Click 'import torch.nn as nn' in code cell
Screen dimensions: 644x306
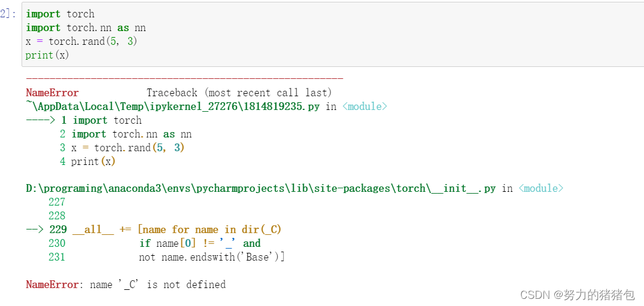click(x=86, y=28)
